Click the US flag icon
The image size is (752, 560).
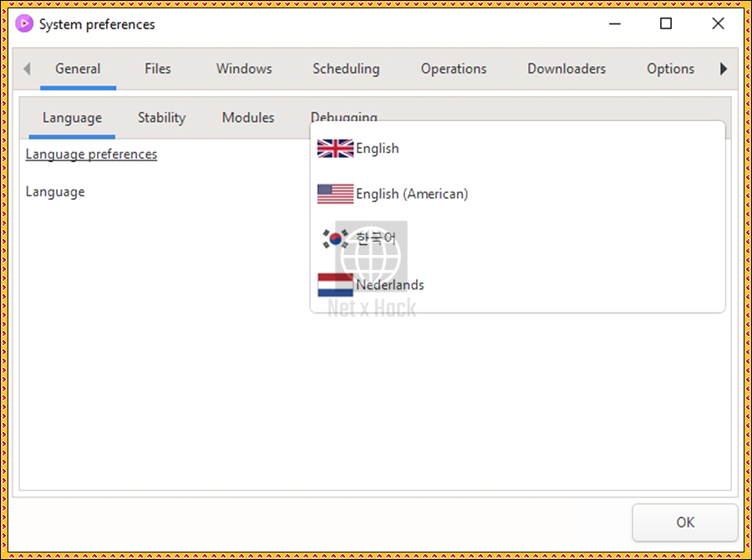click(x=335, y=194)
